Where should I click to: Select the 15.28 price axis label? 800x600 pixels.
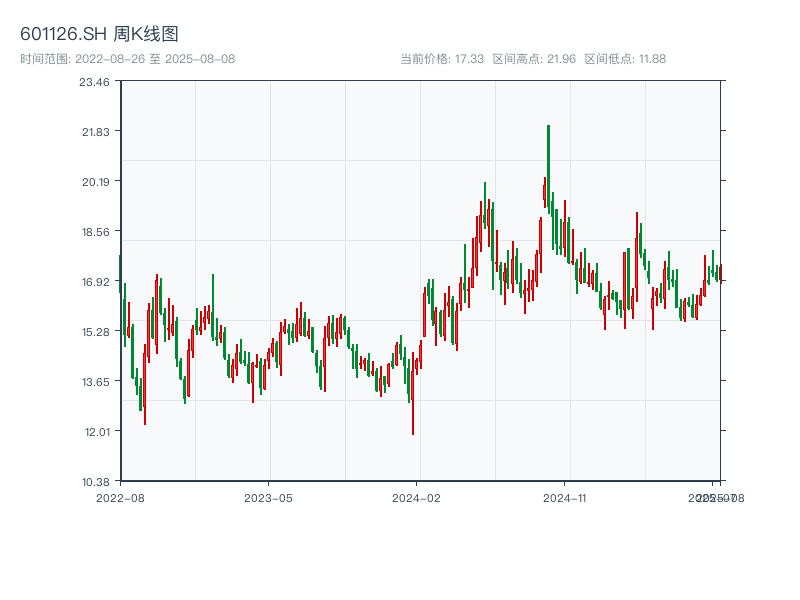pos(94,332)
